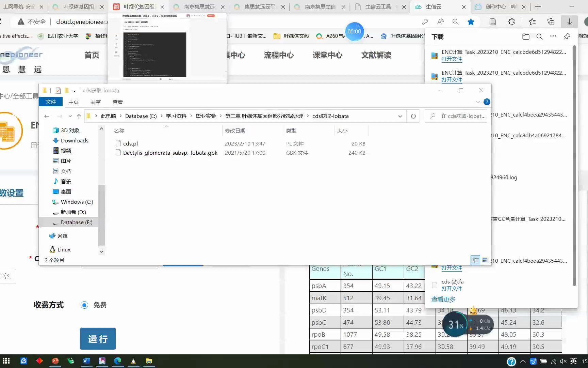Select the 免费 payment radio button

(84, 305)
